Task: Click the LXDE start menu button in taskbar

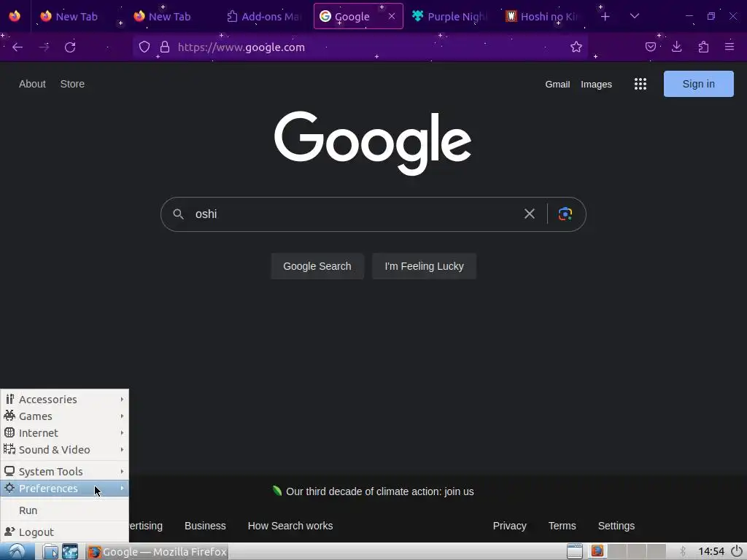Action: pyautogui.click(x=18, y=551)
